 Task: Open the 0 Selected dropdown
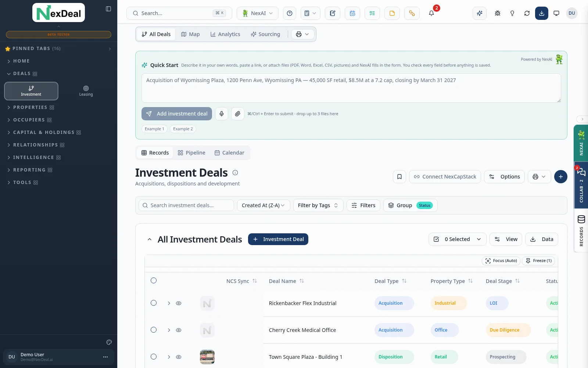point(457,239)
